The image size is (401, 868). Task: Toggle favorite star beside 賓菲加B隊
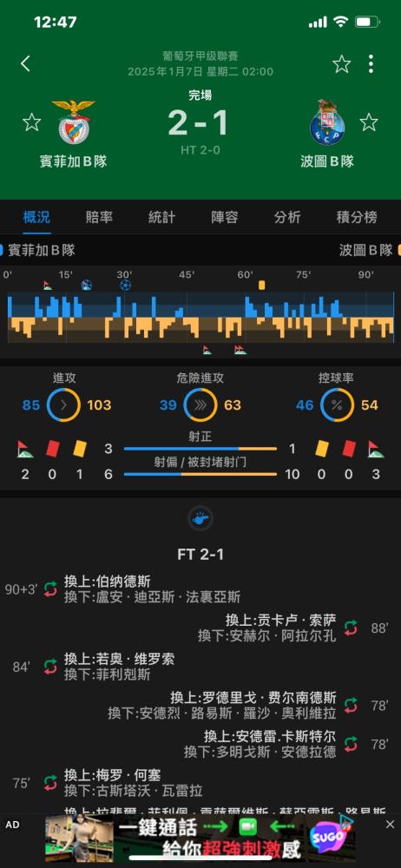tap(31, 122)
